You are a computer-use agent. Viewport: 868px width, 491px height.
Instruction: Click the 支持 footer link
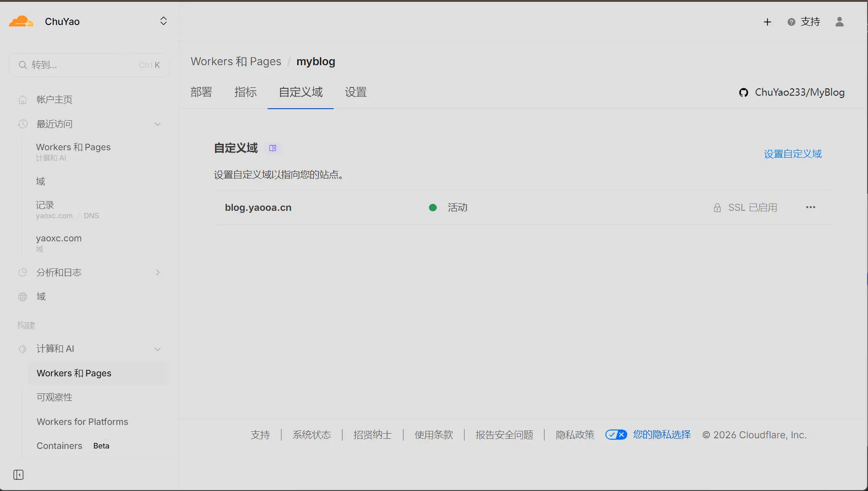point(260,435)
